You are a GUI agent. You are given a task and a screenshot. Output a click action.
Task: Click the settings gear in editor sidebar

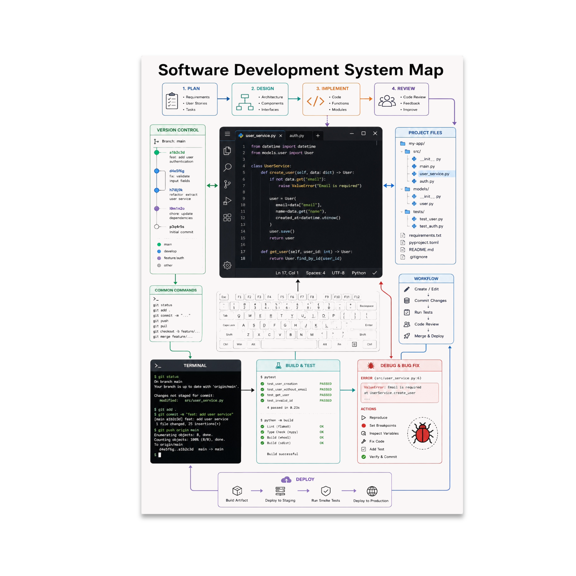click(227, 265)
